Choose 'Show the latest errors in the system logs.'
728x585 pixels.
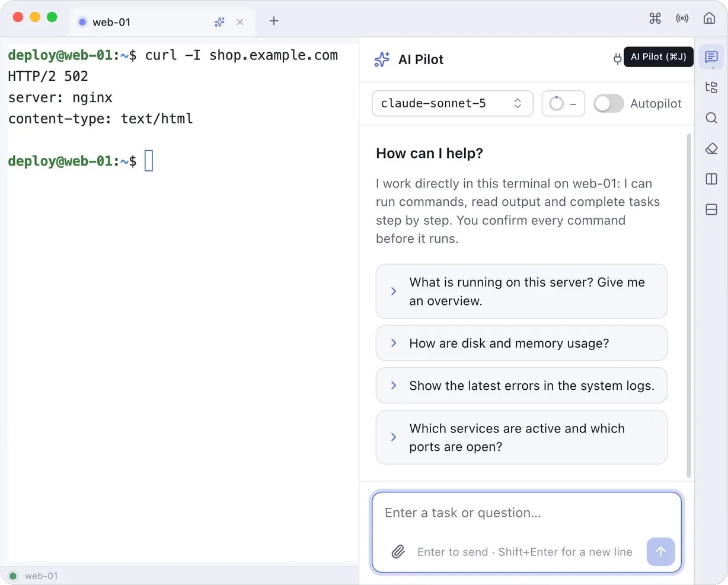[522, 386]
